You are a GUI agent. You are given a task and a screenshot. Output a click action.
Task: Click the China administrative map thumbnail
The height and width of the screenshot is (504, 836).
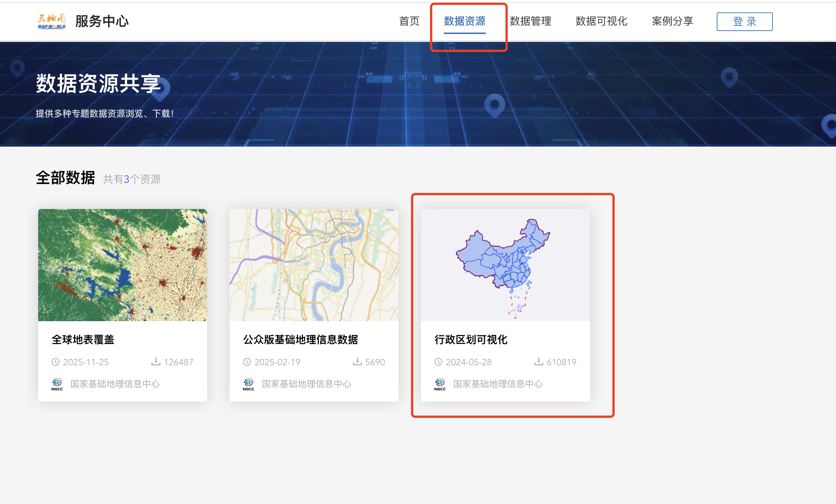505,265
